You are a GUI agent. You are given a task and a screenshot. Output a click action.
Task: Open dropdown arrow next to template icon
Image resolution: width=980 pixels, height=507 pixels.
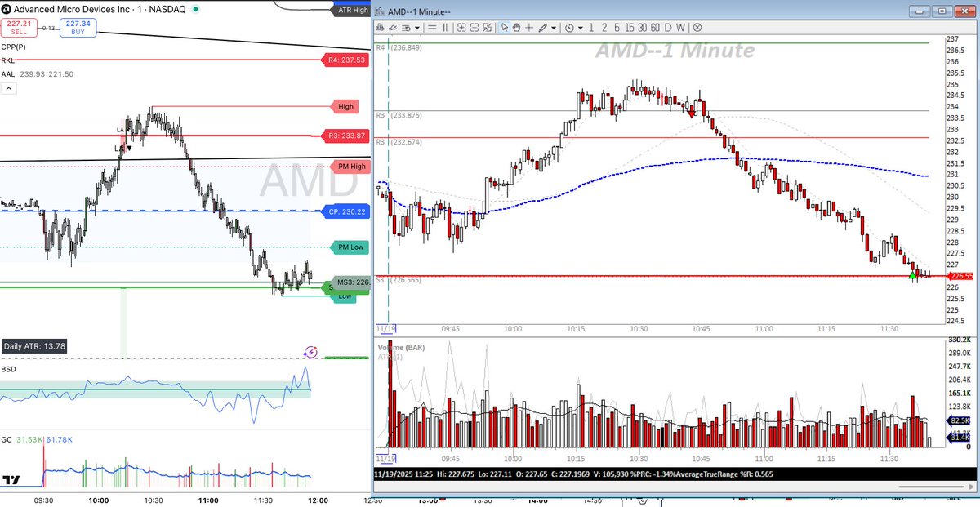[x=417, y=28]
